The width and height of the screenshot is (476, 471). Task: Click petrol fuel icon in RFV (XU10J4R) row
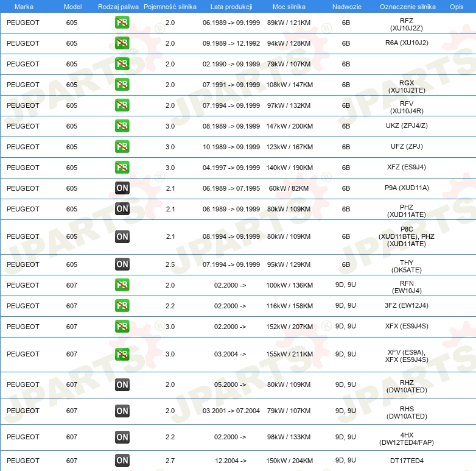(x=122, y=105)
